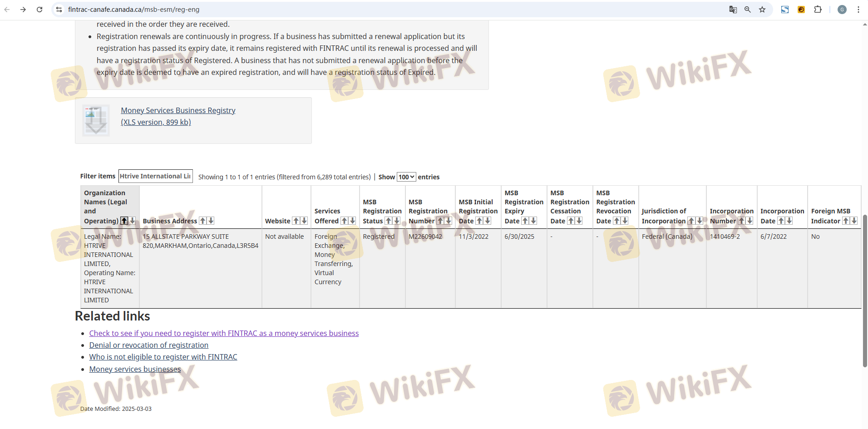Click the zoom magnifier icon in address bar
868x429 pixels.
tap(747, 10)
